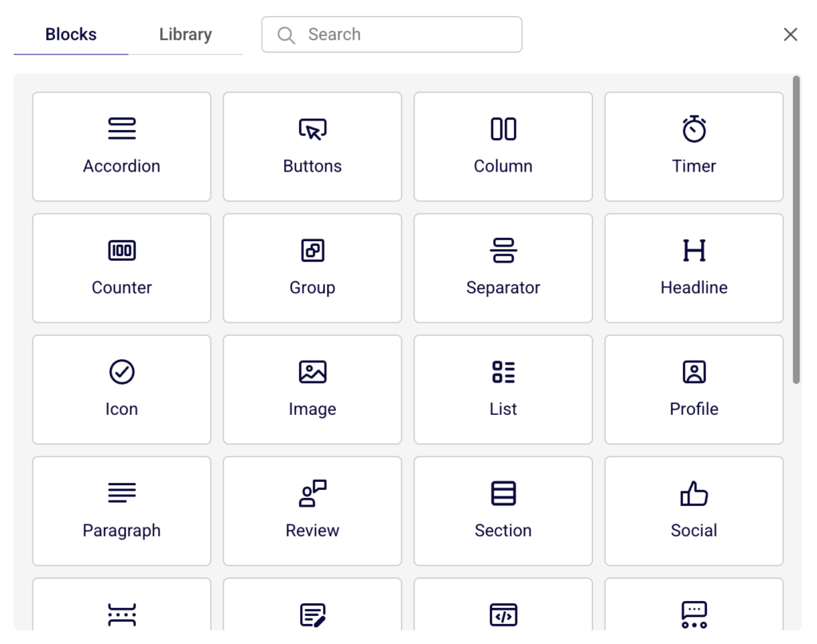Open the Library tab
Viewport: 817px width, 644px height.
pos(185,34)
